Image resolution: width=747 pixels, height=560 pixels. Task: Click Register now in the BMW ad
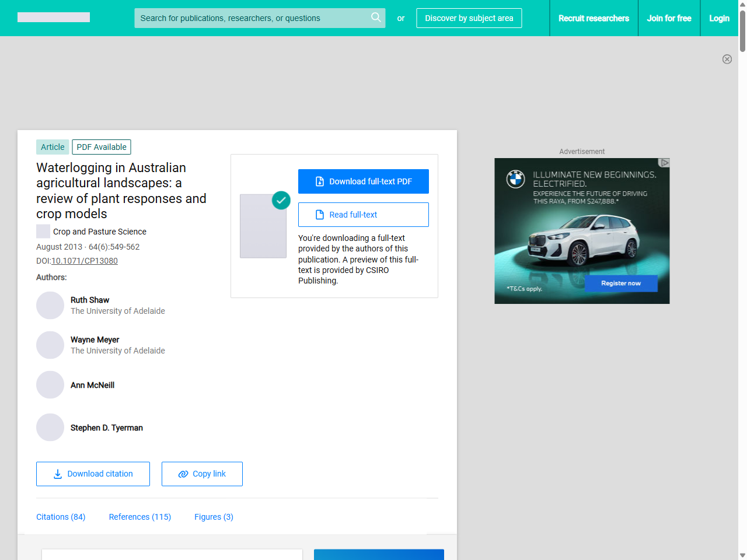620,283
